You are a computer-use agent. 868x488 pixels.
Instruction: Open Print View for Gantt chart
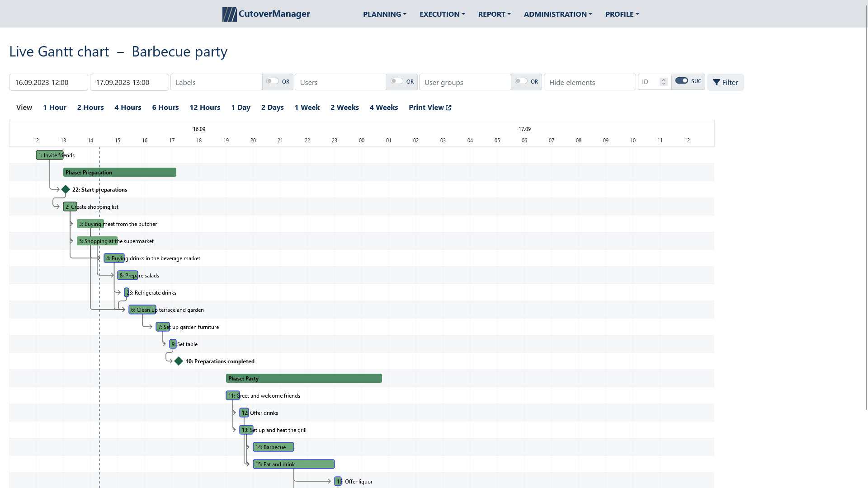point(429,107)
